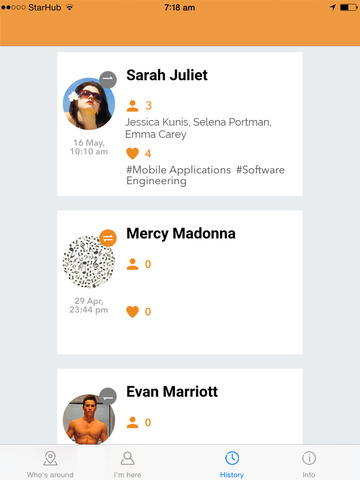Click gray arrow badge on Evan Marriott
Screen dimensions: 360x480
(108, 397)
